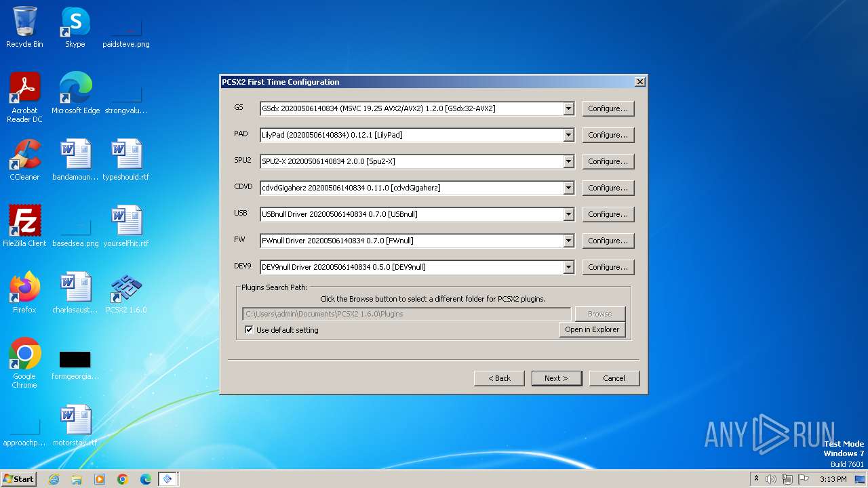The width and height of the screenshot is (868, 488).
Task: Cancel the First Time Configuration
Action: click(614, 378)
